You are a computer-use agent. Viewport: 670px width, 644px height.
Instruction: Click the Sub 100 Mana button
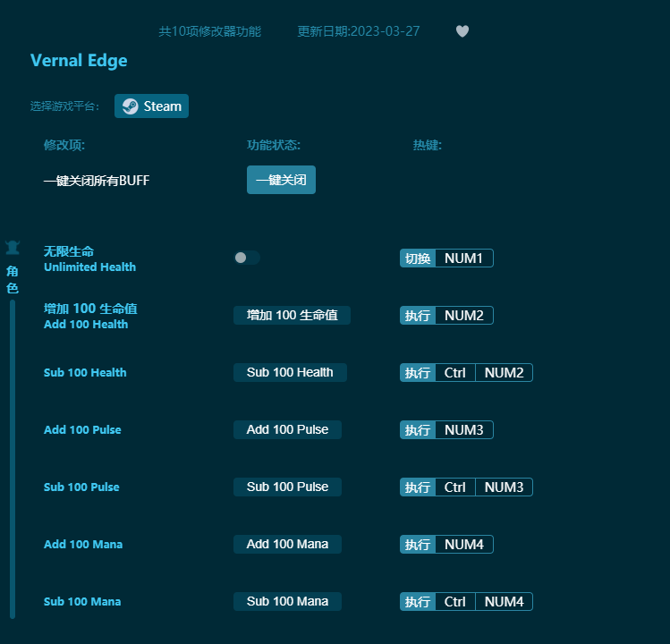pyautogui.click(x=287, y=602)
